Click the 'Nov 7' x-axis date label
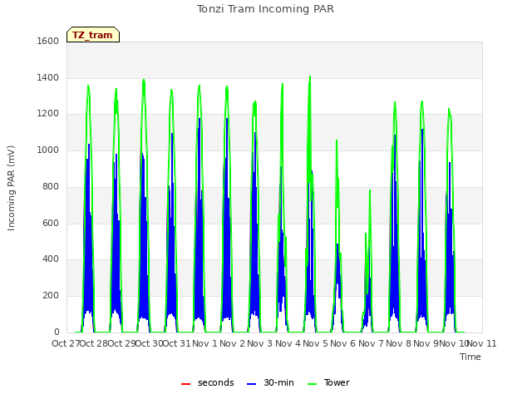 tap(371, 343)
